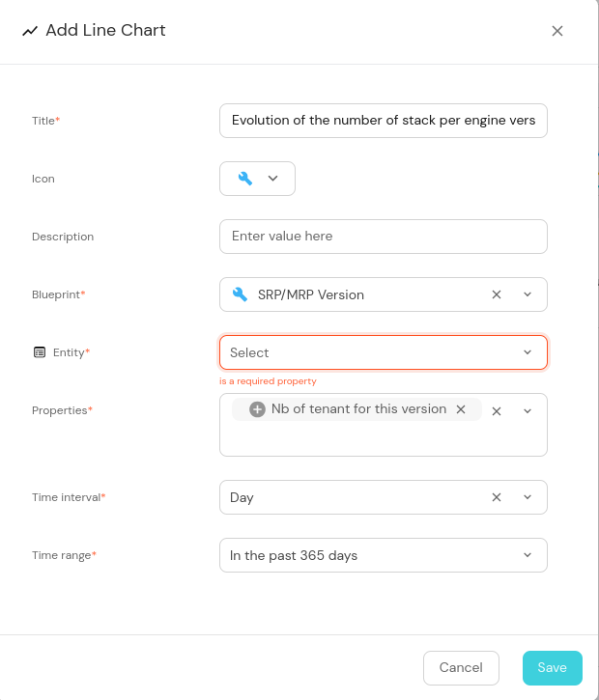Screen dimensions: 599x700
Task: Expand the Properties dropdown arrow
Action: click(528, 410)
